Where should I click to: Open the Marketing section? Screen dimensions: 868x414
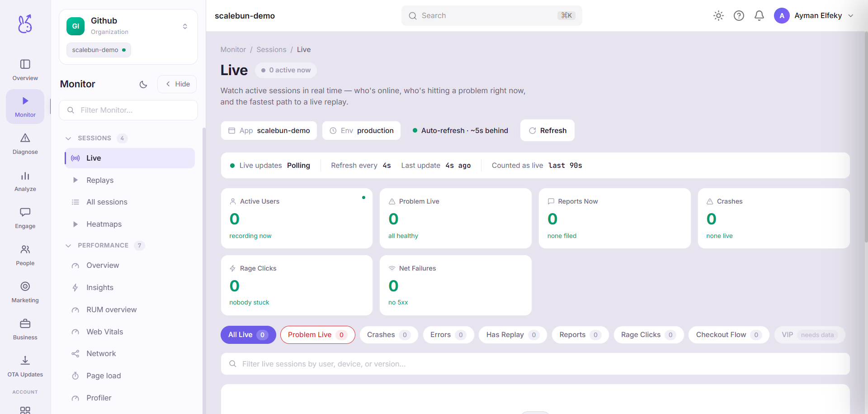pos(25,292)
